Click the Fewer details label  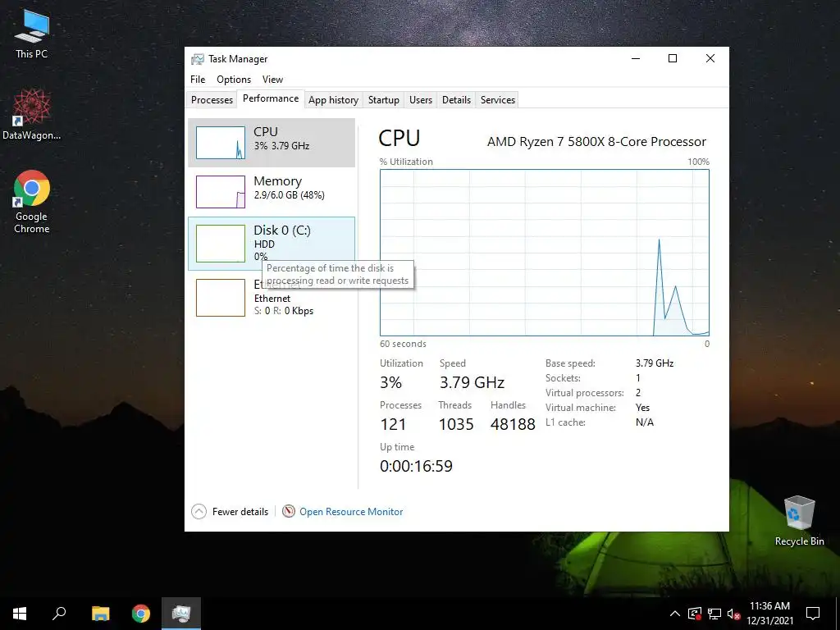(x=240, y=512)
